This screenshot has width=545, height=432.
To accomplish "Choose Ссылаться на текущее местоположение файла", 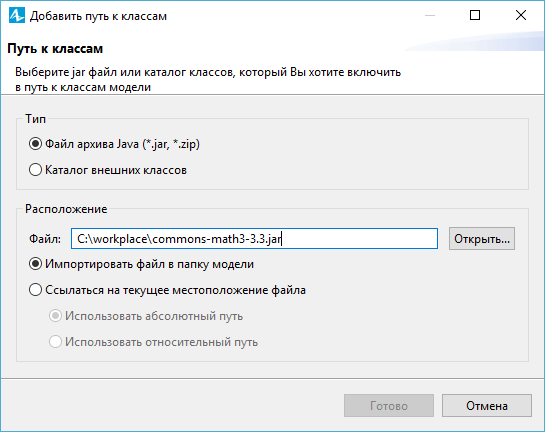I will (167, 290).
